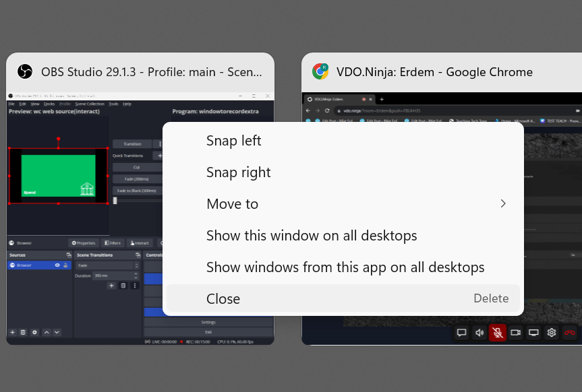Click the Fade to Black (300ms) button
The width and height of the screenshot is (582, 392).
[x=137, y=191]
